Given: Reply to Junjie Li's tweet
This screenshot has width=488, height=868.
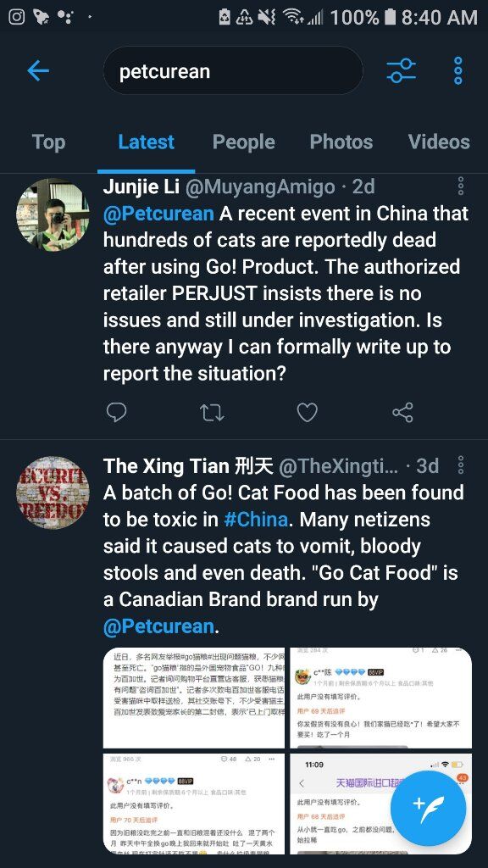Looking at the screenshot, I should pos(116,413).
